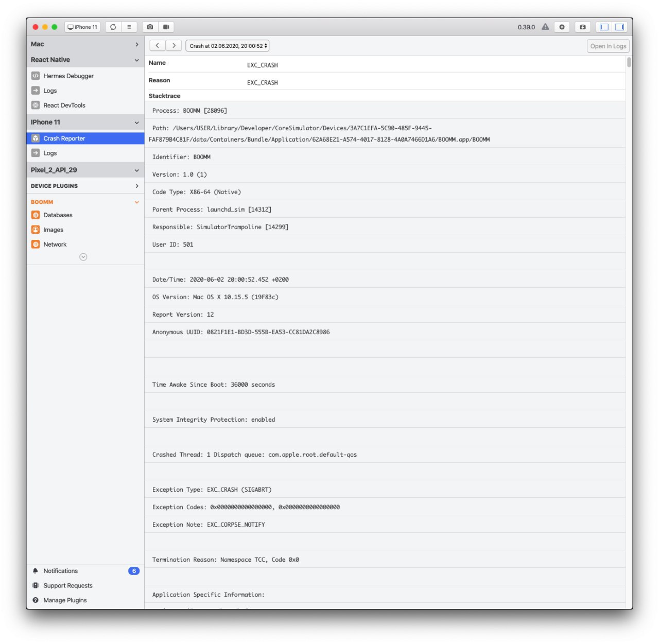The image size is (659, 644).
Task: Select Crash Reporter plugin
Action: click(85, 138)
